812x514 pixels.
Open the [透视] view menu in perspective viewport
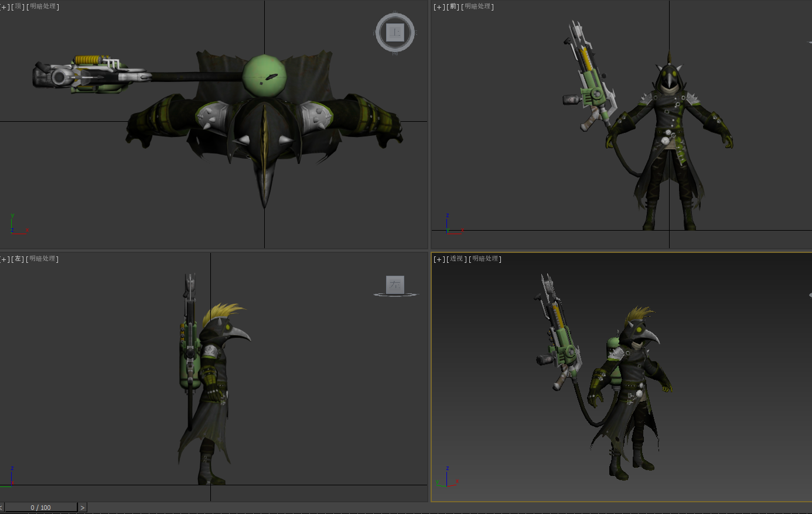coord(457,259)
